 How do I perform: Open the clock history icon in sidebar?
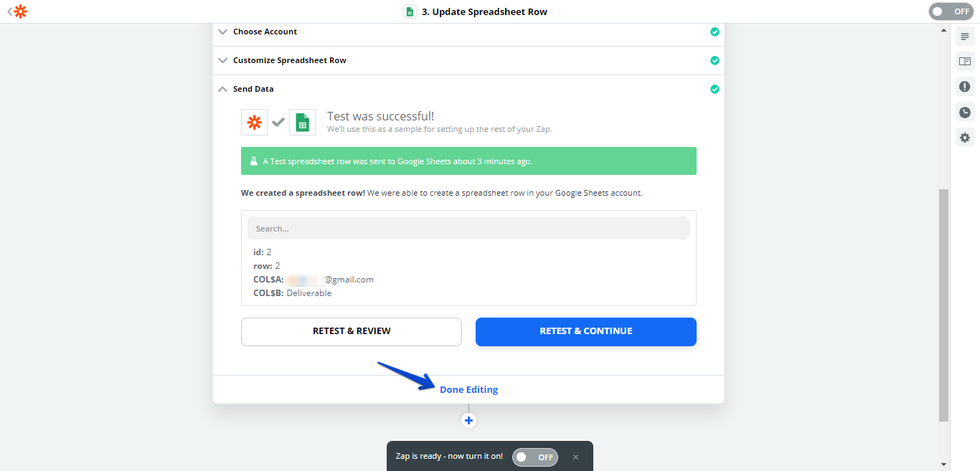point(965,112)
